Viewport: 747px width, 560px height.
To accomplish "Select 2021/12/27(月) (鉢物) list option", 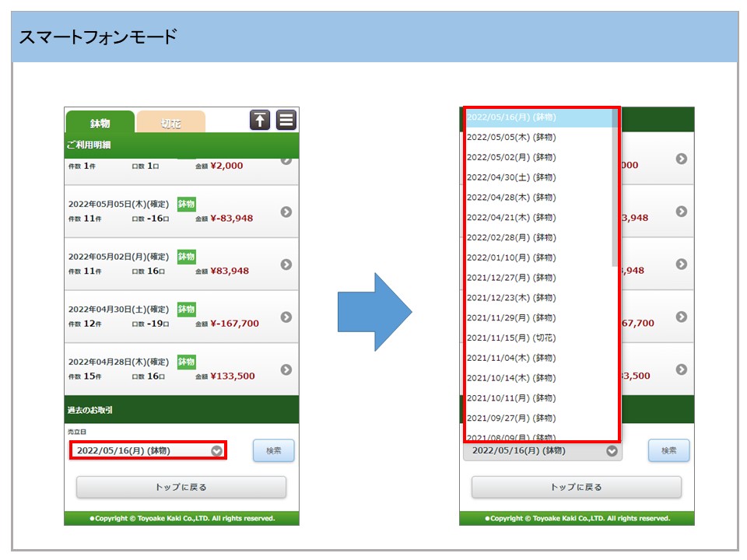I will click(x=511, y=278).
